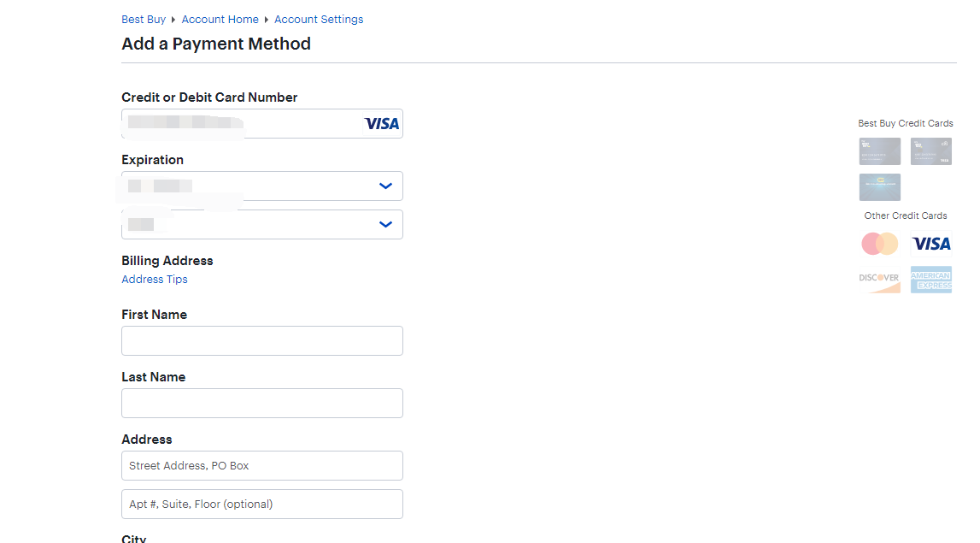This screenshot has height=543, width=980.
Task: Navigate to Account Home breadcrumb
Action: coord(220,20)
